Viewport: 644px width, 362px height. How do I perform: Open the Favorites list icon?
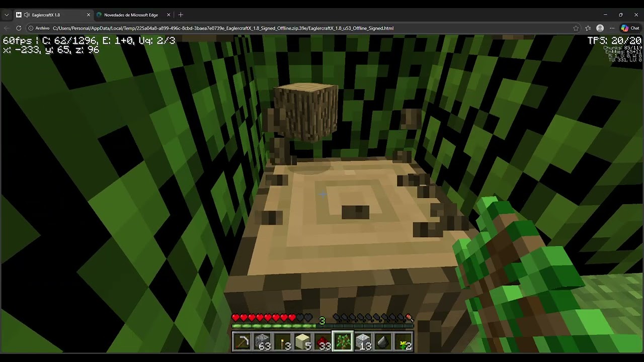(x=588, y=28)
